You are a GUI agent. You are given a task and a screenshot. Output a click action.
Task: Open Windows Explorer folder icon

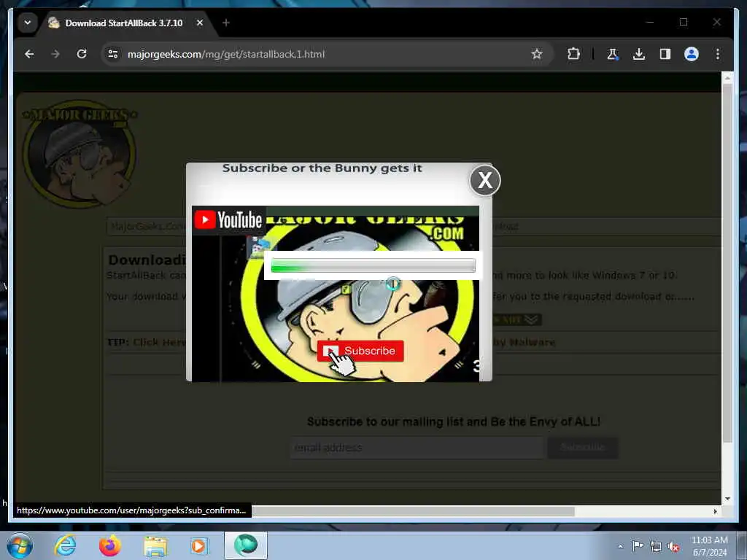tap(155, 545)
